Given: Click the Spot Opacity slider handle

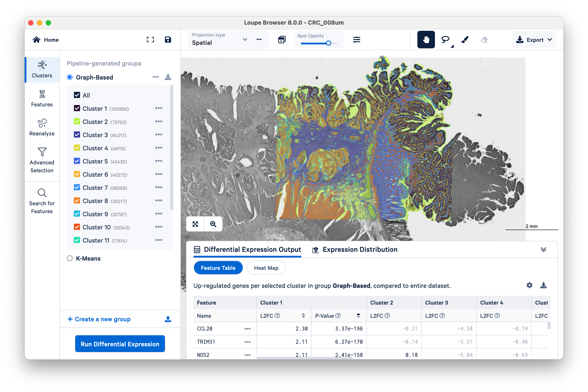Looking at the screenshot, I should 329,43.
